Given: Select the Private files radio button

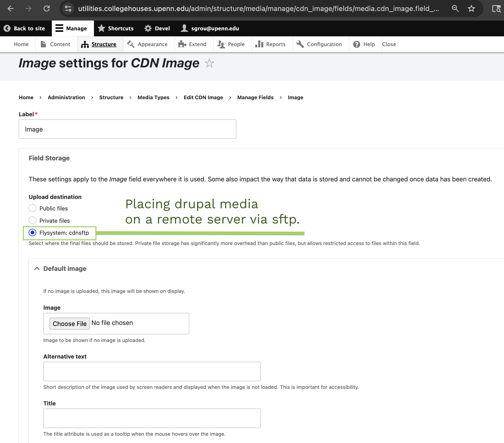Looking at the screenshot, I should click(x=32, y=220).
